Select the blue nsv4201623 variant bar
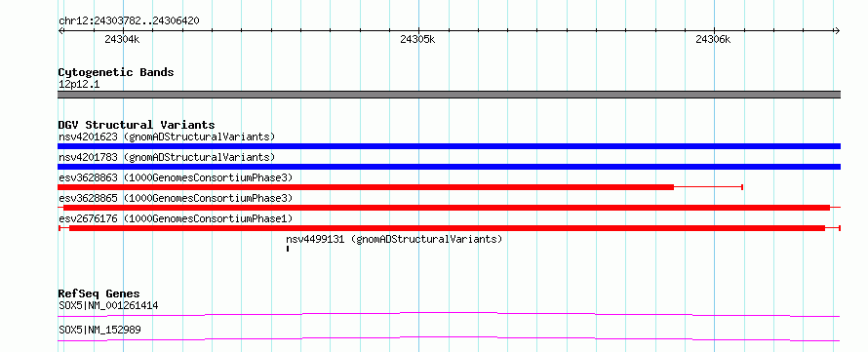Viewport: 868px width, 352px height. 449,146
